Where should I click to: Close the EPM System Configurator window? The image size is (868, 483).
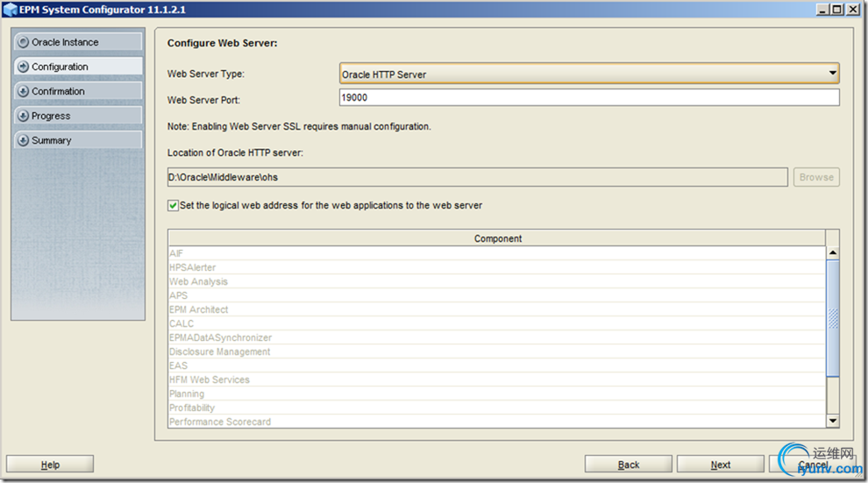click(853, 10)
